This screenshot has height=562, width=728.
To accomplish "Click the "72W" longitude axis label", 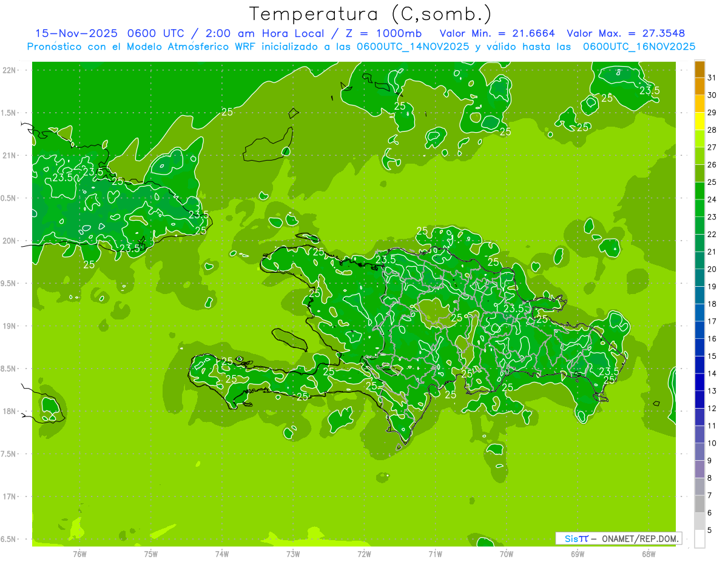I will [364, 554].
